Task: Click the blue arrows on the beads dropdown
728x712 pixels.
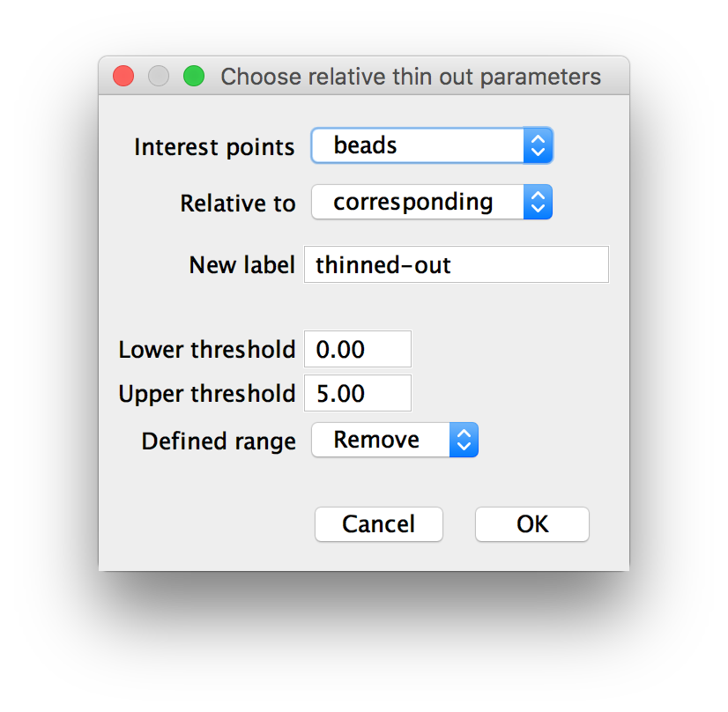Action: (x=538, y=145)
